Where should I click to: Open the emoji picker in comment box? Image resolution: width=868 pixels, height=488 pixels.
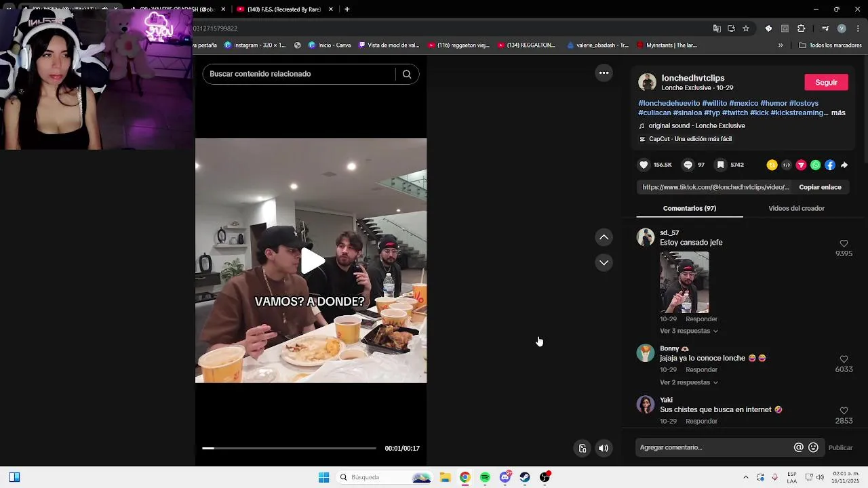pyautogui.click(x=813, y=447)
